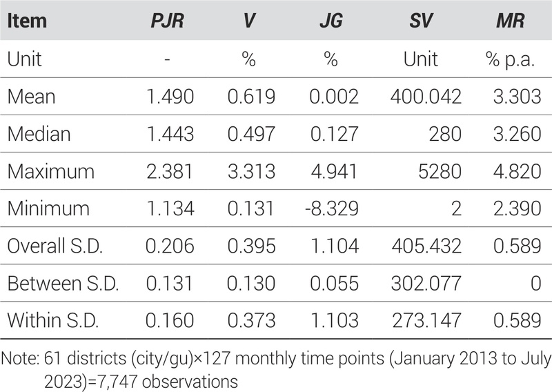Click the median PJR value 1.443
This screenshot has width=552, height=392.
coord(170,133)
